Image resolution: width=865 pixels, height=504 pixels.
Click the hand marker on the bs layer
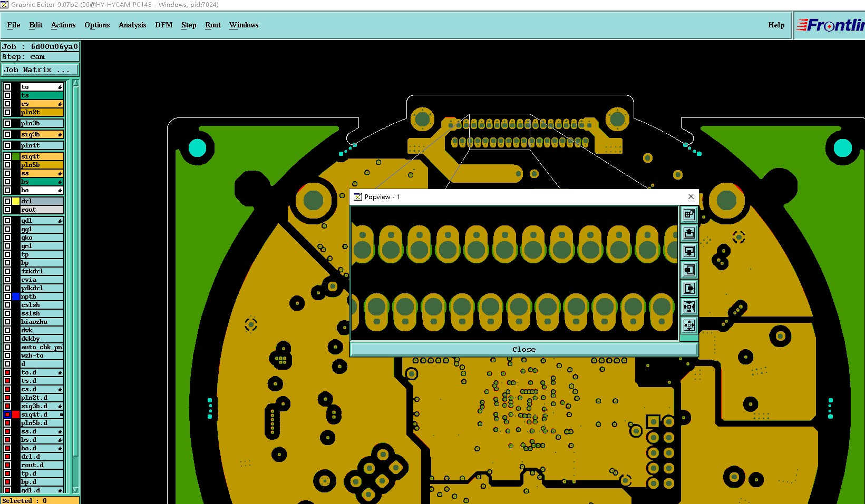(x=60, y=182)
